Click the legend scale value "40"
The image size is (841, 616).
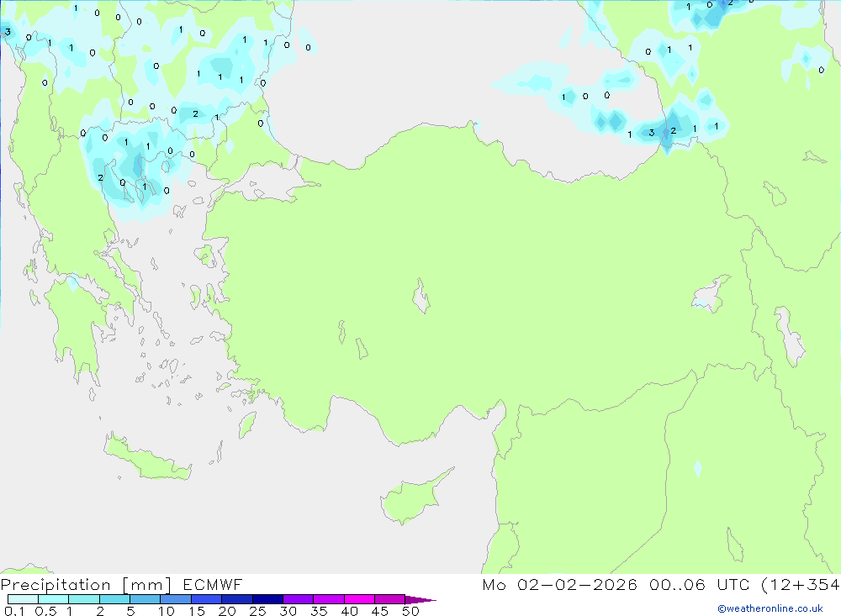(x=349, y=611)
